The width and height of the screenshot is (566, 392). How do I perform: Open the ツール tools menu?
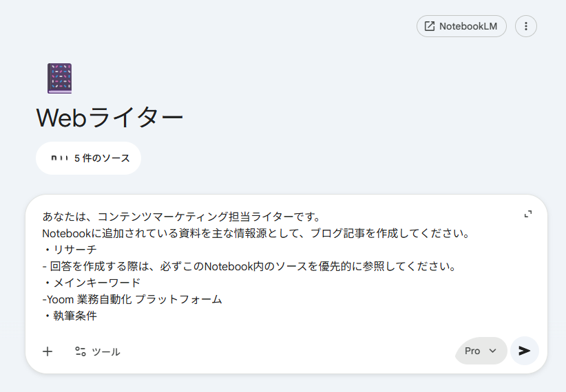[98, 351]
